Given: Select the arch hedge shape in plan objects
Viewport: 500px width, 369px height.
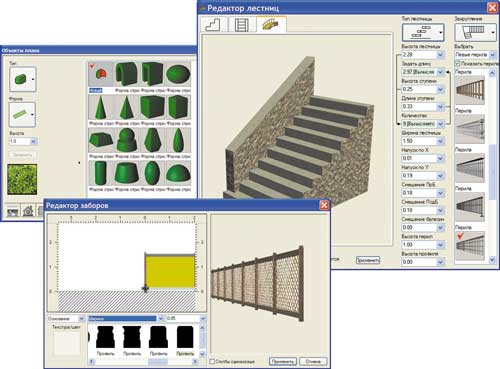Looking at the screenshot, I should click(x=127, y=74).
